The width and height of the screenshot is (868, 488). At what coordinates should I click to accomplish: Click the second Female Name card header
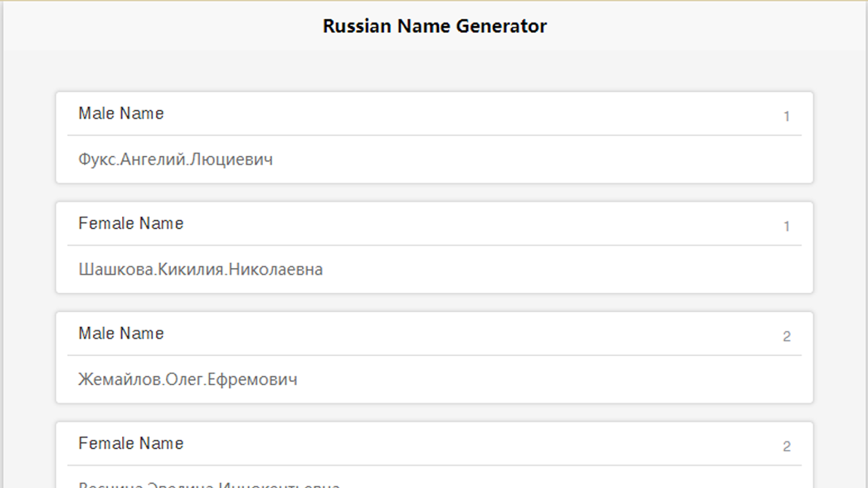[131, 443]
